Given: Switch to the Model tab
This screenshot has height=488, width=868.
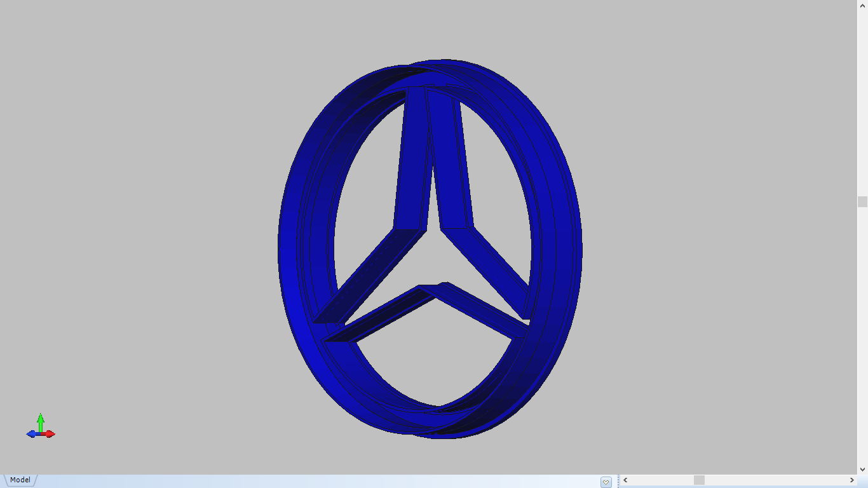Looking at the screenshot, I should (20, 480).
